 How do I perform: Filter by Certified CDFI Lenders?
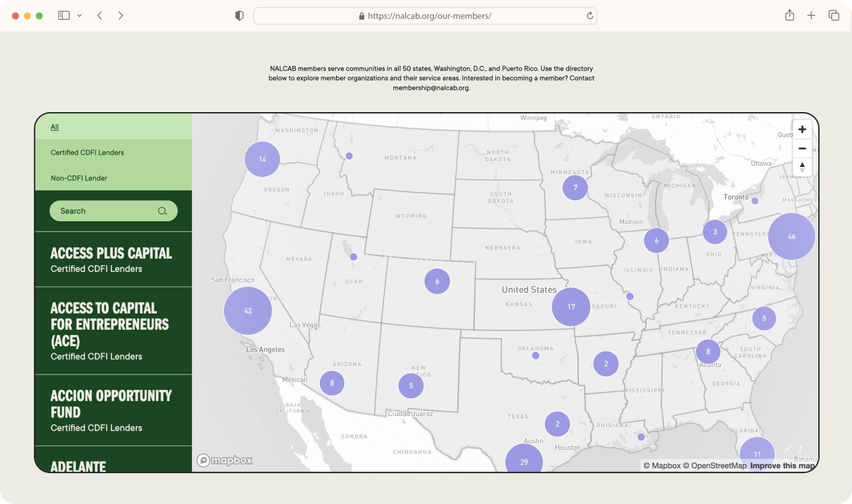(x=113, y=153)
